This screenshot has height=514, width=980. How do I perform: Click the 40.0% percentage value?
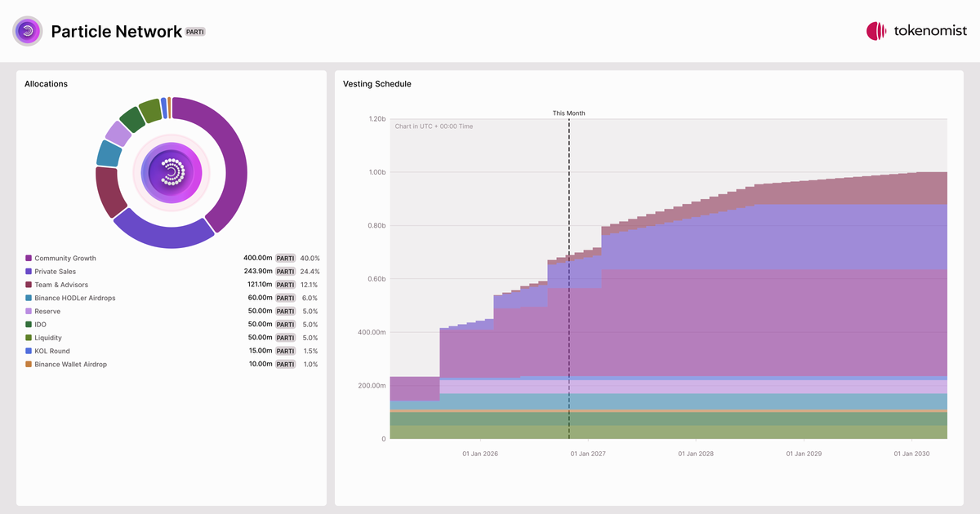(x=310, y=259)
